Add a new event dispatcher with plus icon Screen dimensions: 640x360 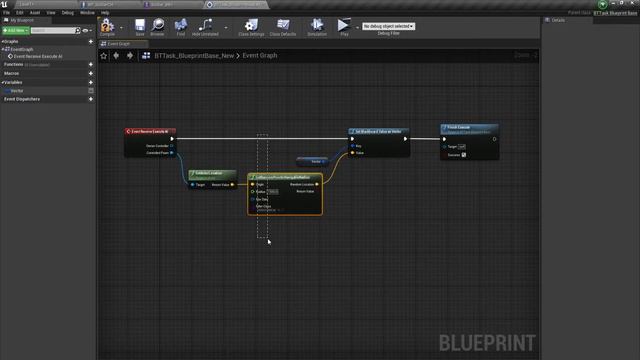point(91,99)
